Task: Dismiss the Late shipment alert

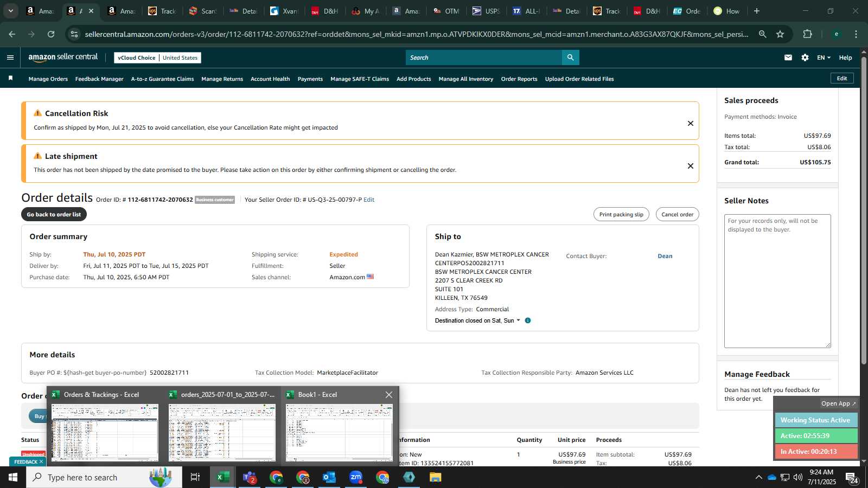Action: tap(691, 166)
